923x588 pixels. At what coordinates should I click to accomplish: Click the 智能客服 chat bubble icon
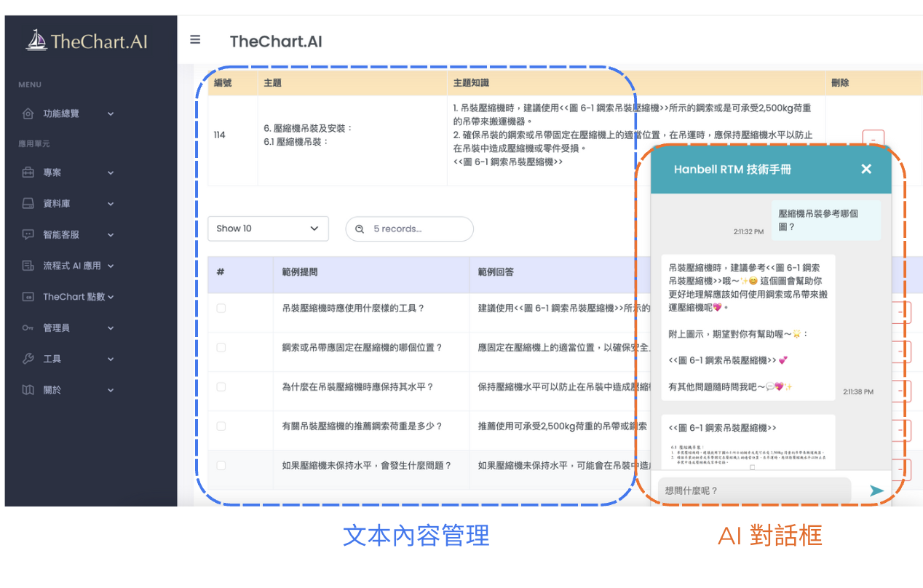coord(28,235)
